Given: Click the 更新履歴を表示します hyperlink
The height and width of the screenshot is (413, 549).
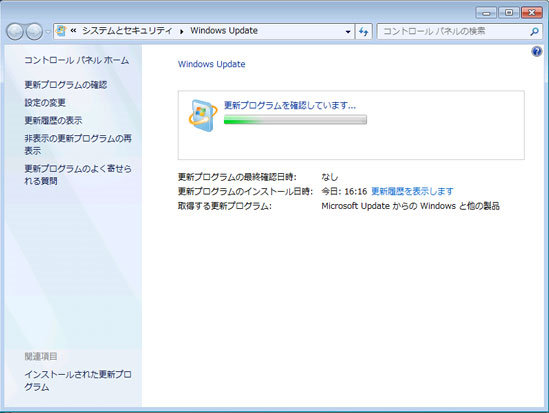Looking at the screenshot, I should click(412, 191).
